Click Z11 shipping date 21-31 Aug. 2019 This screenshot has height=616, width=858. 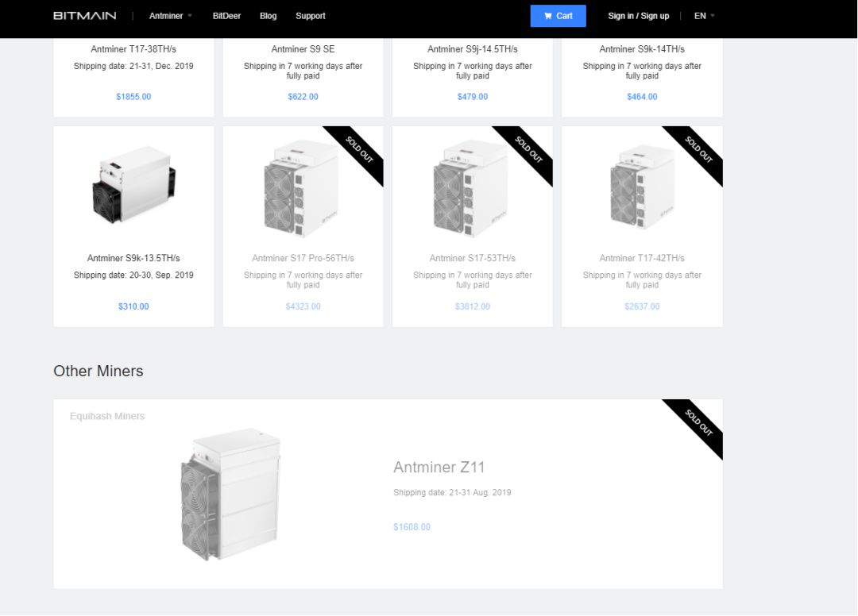(x=452, y=492)
